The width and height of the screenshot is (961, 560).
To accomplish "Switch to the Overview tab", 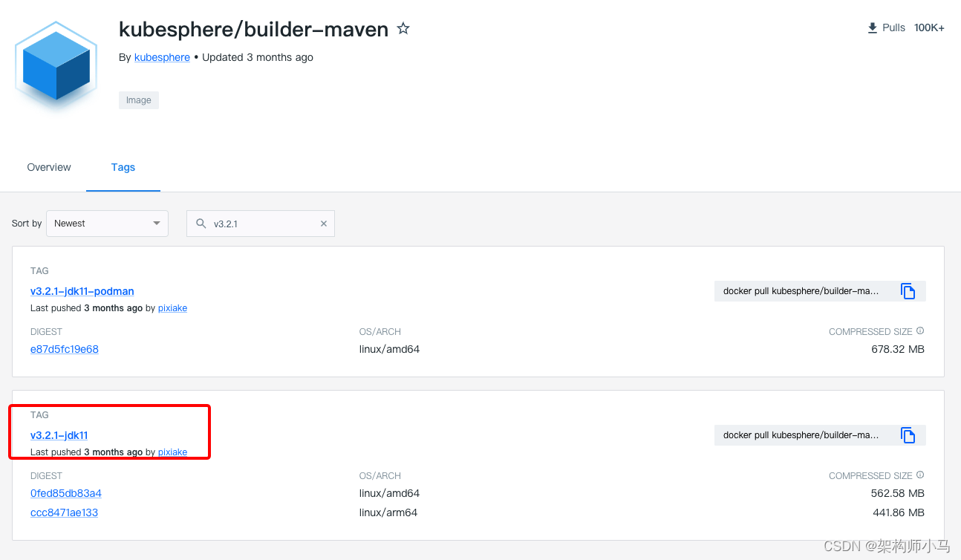I will 48,167.
